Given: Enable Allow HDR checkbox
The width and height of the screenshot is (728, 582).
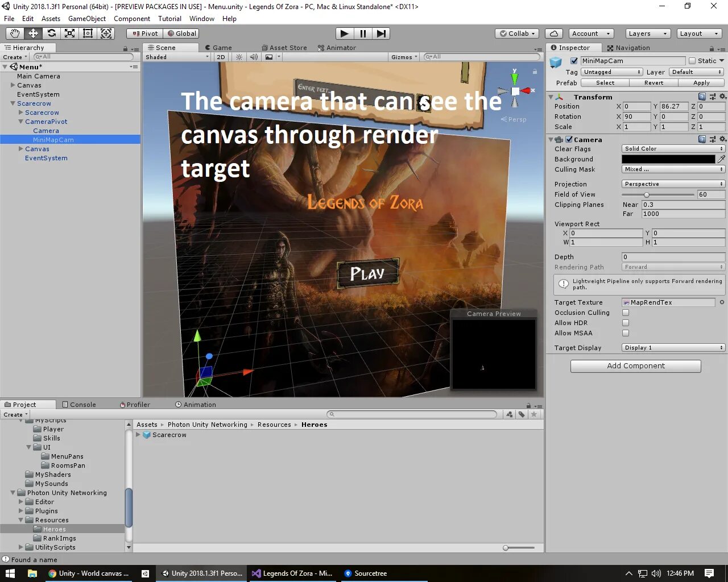Looking at the screenshot, I should (x=626, y=323).
